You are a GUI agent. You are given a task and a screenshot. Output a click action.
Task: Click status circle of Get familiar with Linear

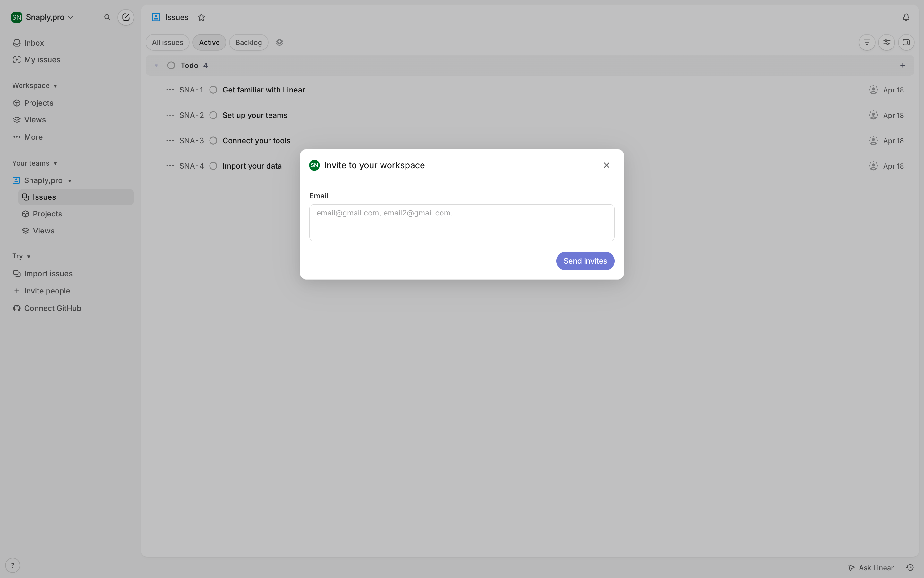(x=213, y=90)
